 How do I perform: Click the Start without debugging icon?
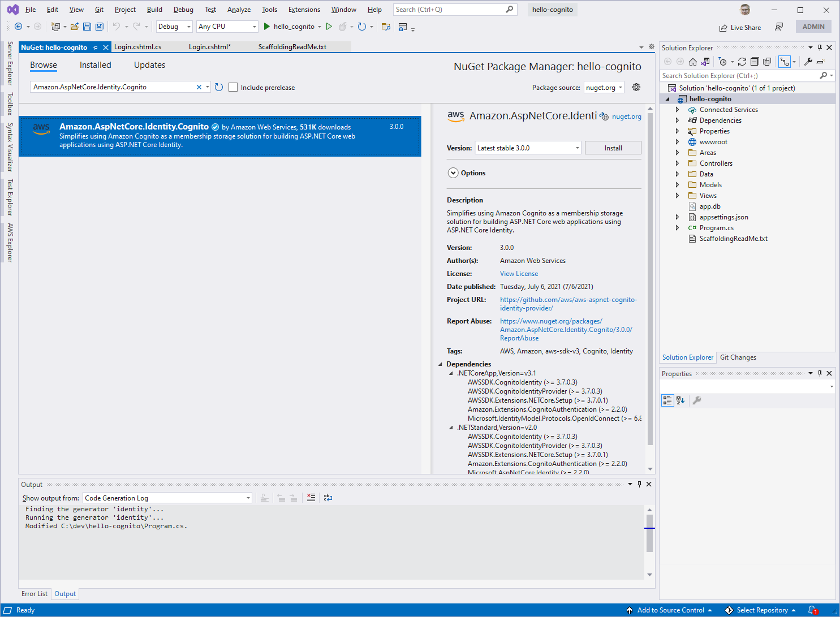(329, 27)
